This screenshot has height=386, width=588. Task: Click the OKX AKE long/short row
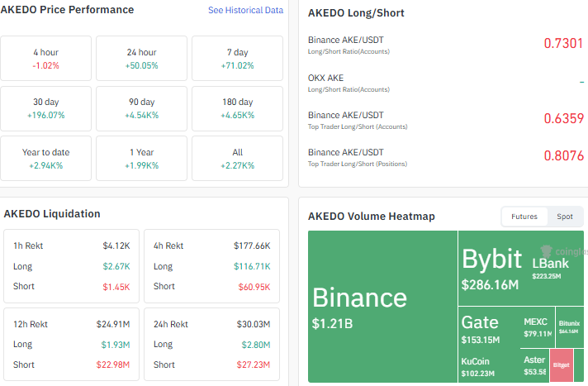(x=445, y=83)
